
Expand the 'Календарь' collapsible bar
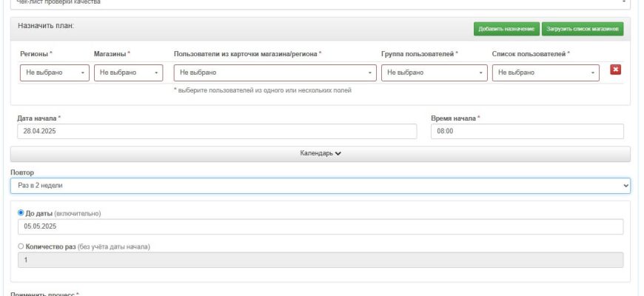pos(320,154)
